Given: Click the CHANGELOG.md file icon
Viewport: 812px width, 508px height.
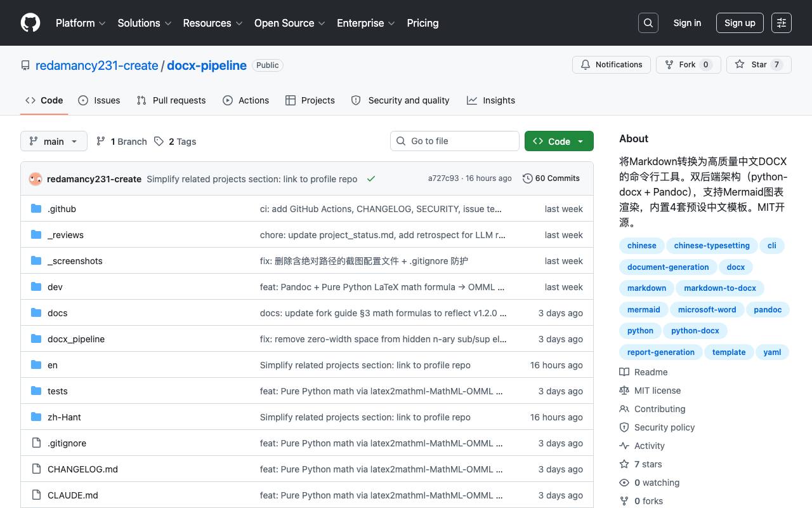Looking at the screenshot, I should click(x=36, y=469).
